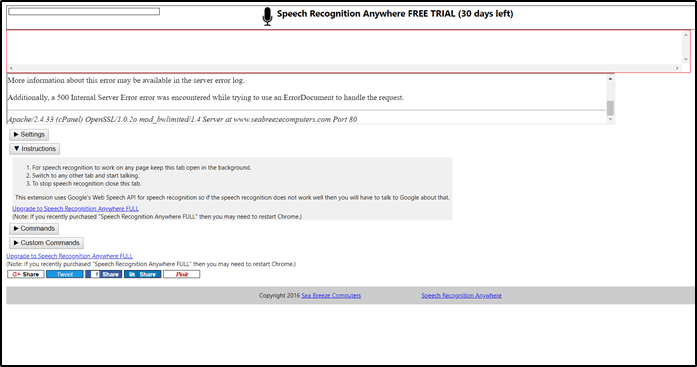Click the '500 Internal Server Error' message line
This screenshot has height=367, width=697.
[206, 97]
